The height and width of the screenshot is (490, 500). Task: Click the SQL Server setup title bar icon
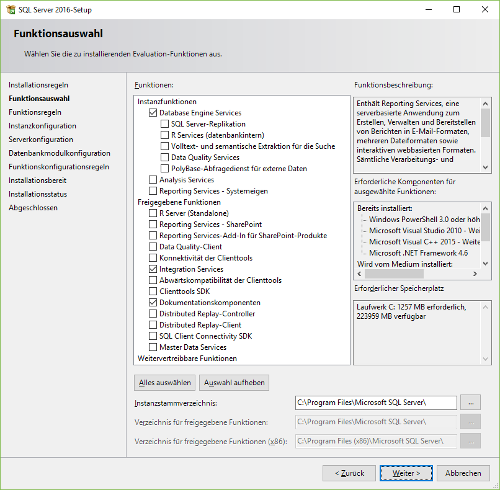click(x=10, y=9)
